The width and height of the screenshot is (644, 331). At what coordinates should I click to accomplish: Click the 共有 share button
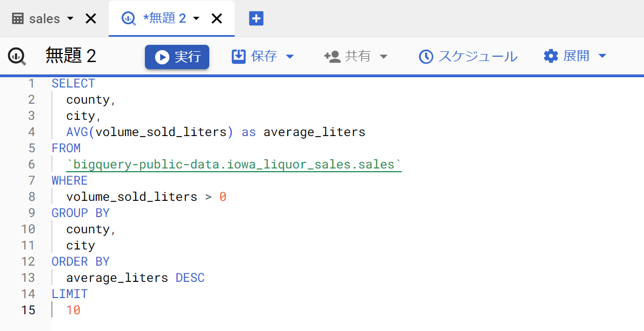(358, 56)
